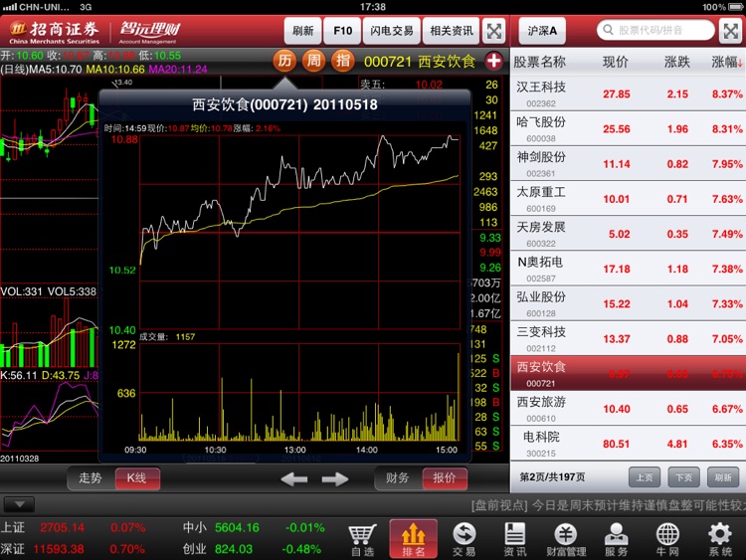Go to 上页 previous page

[x=645, y=476]
